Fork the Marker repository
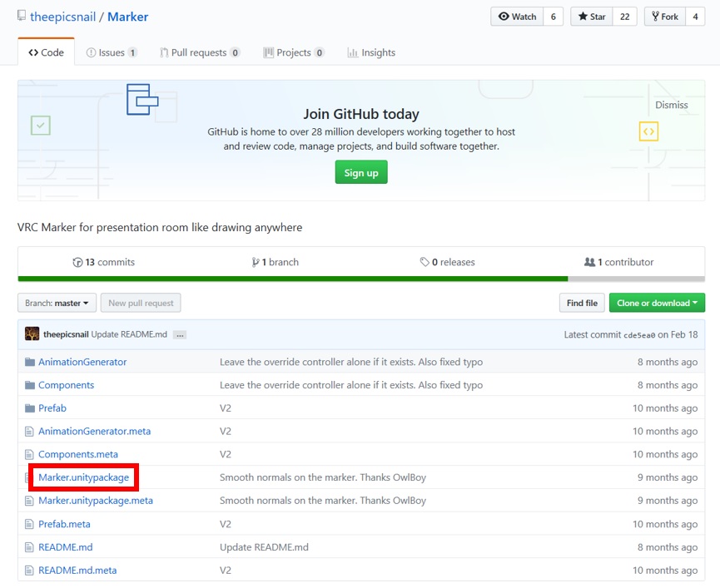This screenshot has width=720, height=588. (664, 17)
